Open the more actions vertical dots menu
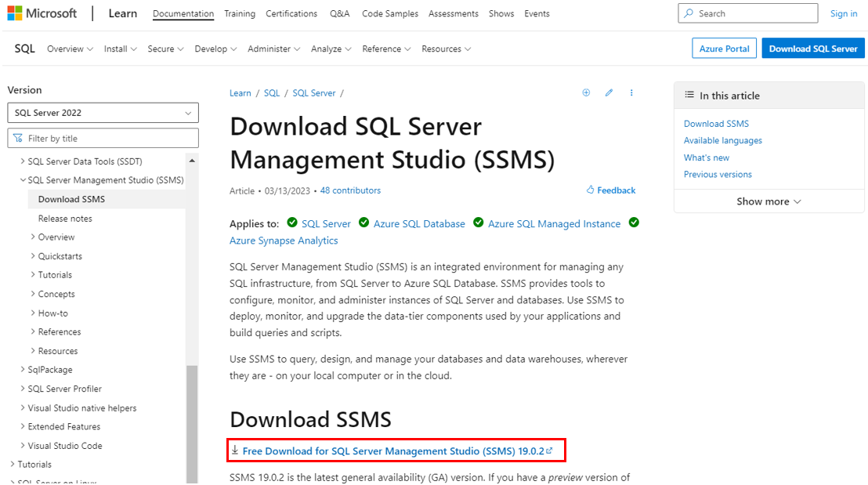Screen dimensions: 868x485 coord(631,92)
